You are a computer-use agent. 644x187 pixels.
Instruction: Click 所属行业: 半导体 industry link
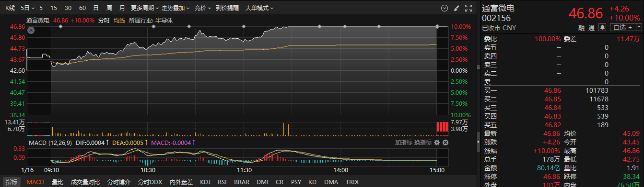(x=151, y=20)
